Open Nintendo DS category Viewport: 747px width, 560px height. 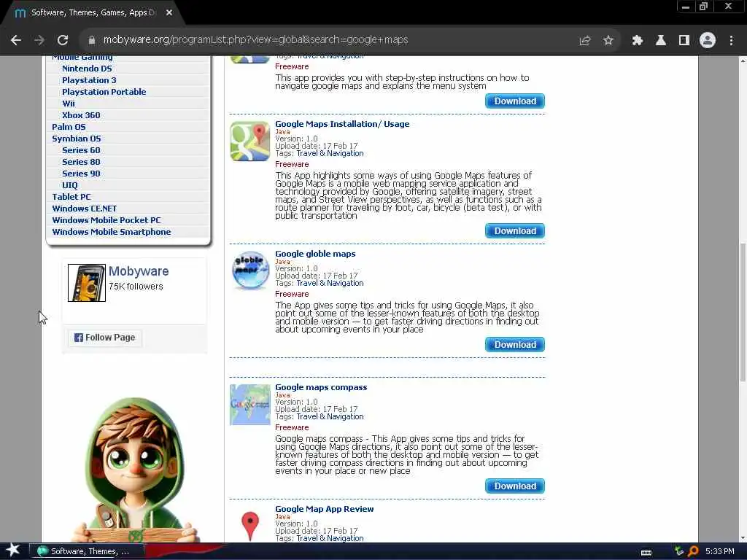[87, 69]
